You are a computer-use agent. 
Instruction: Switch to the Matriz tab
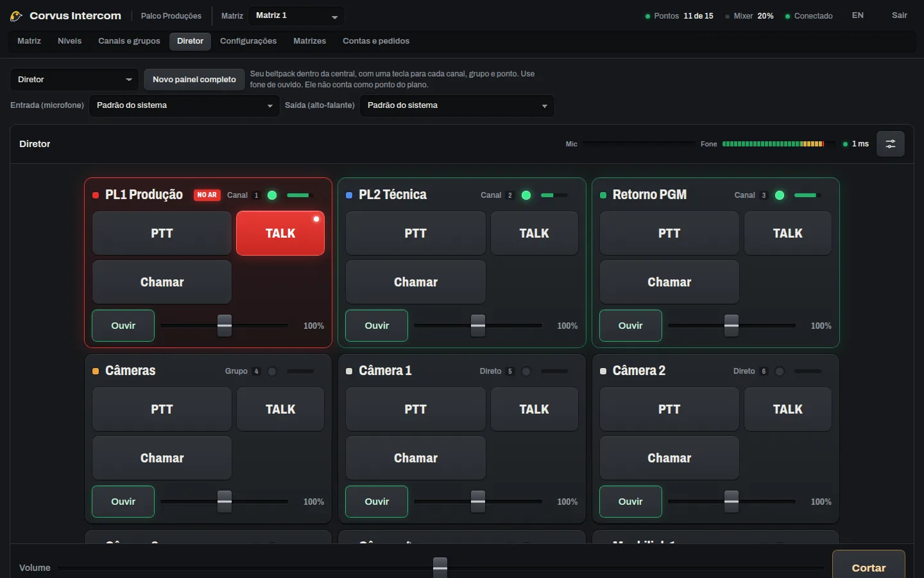[x=29, y=41]
